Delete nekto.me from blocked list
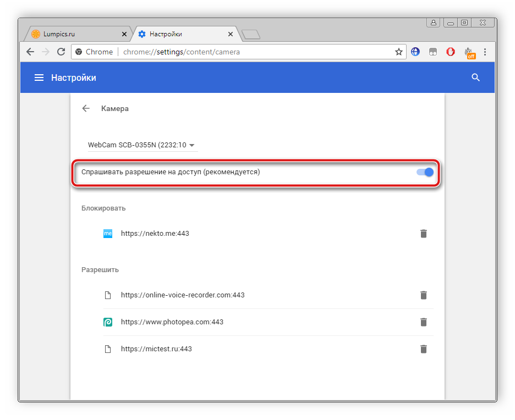 pyautogui.click(x=424, y=234)
